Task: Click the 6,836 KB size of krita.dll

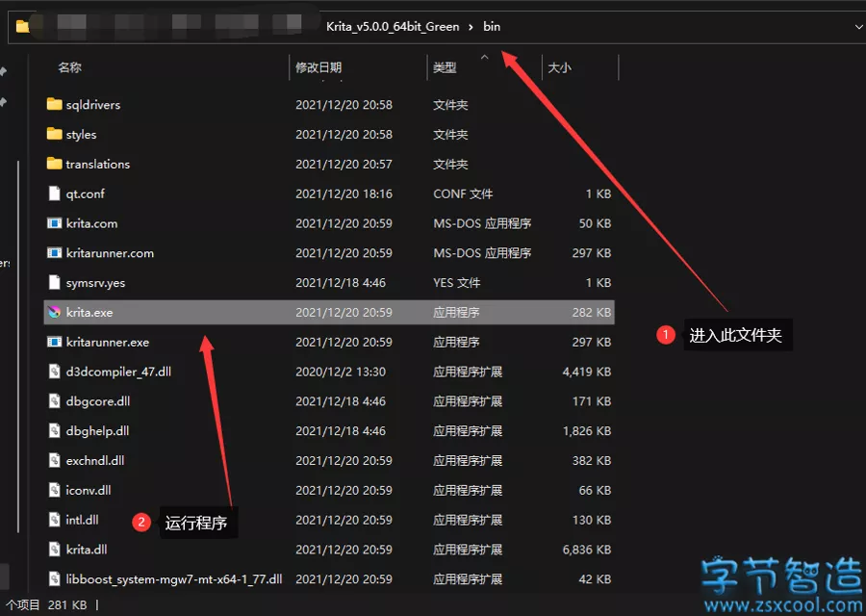Action: (x=587, y=550)
